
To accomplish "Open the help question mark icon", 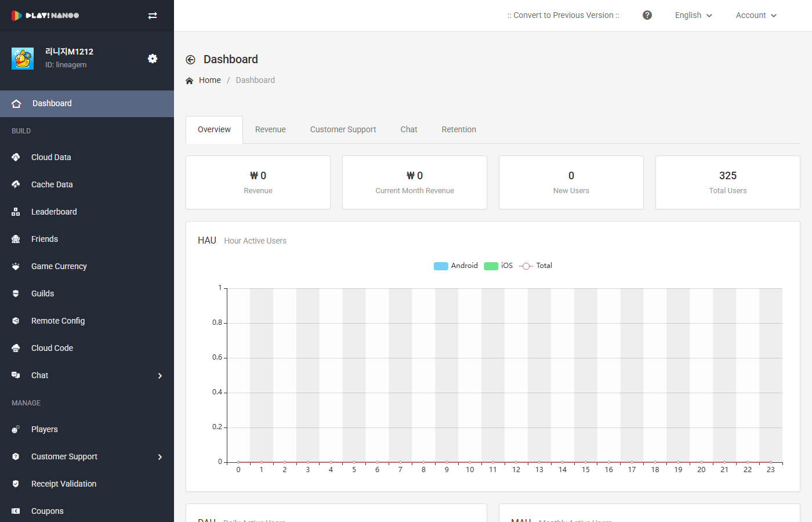I will [647, 15].
